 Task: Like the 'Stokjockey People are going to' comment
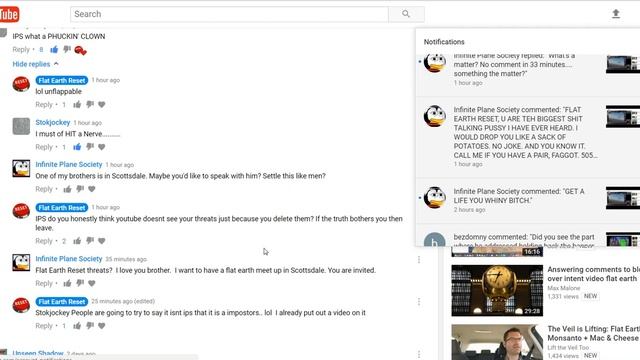point(77,326)
